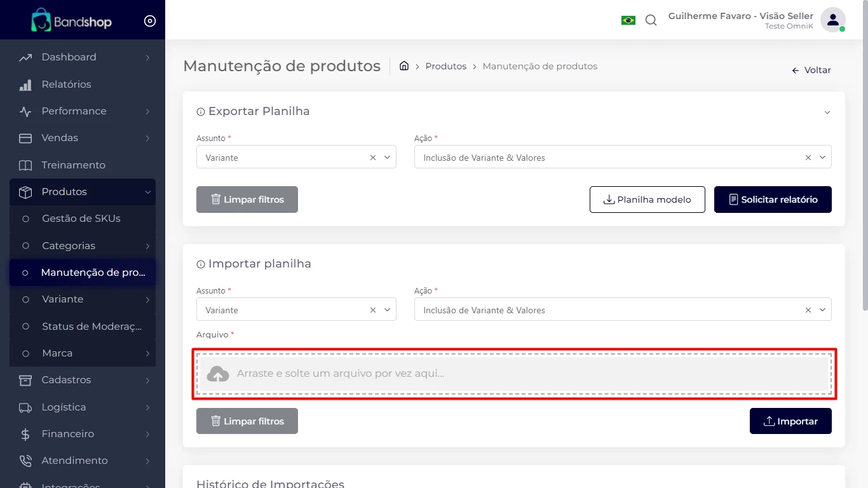This screenshot has height=488, width=868.
Task: Clear the import Ação selection
Action: click(x=808, y=310)
